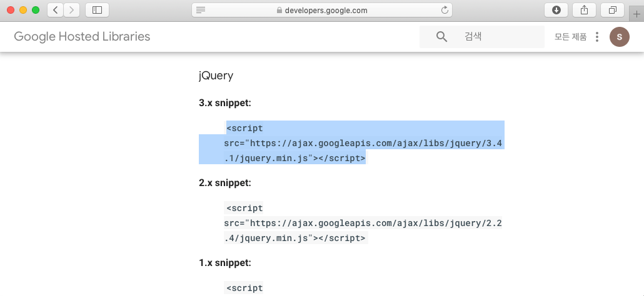
Task: Click the highlighted jquery/3.4 script source line
Action: (x=363, y=144)
